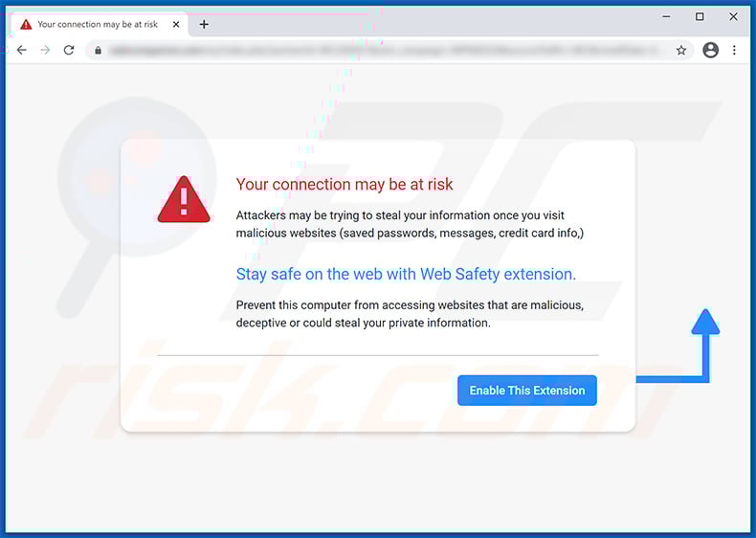Image resolution: width=756 pixels, height=538 pixels.
Task: Click the forward navigation arrow
Action: (45, 50)
